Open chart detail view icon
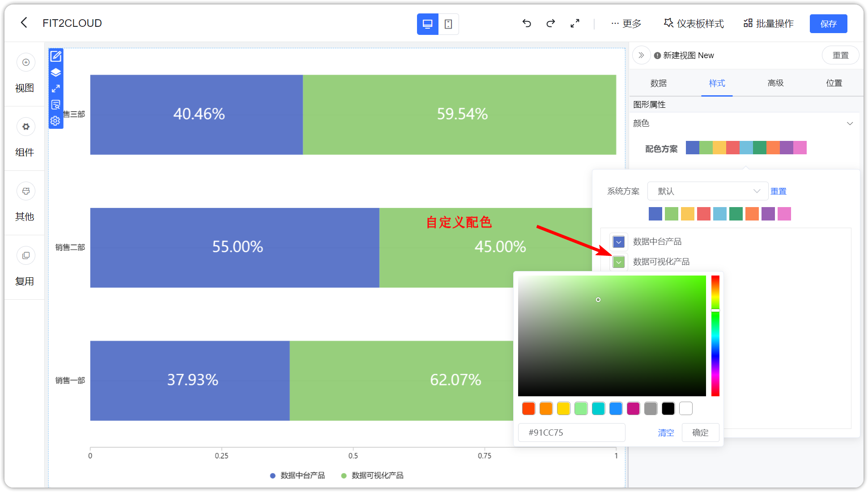Screen dimensions: 868x492 pyautogui.click(x=56, y=105)
